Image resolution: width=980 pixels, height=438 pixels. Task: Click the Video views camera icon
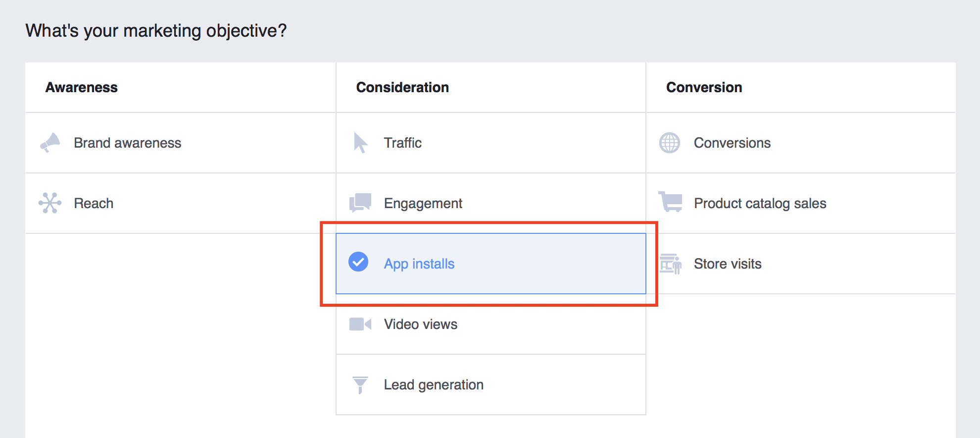(x=360, y=324)
